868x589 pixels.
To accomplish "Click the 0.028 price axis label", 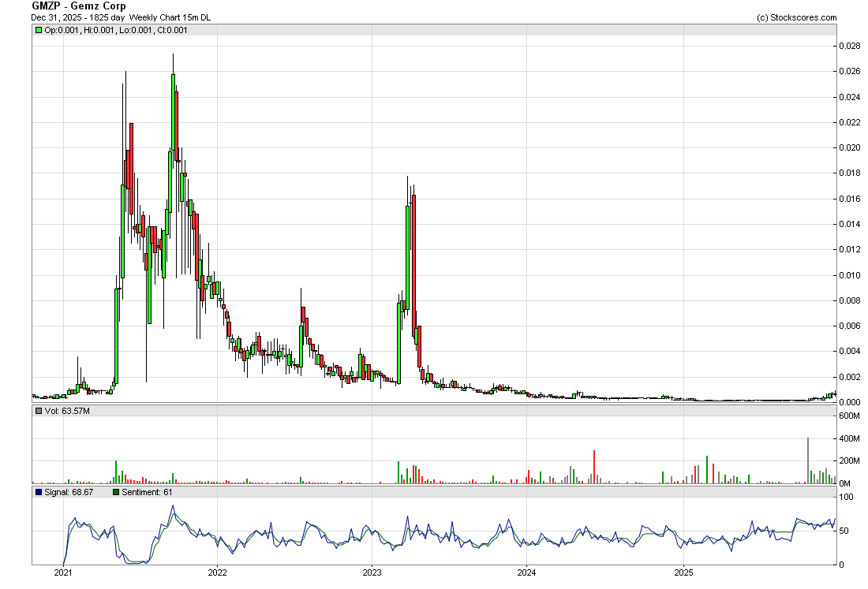I will (850, 46).
